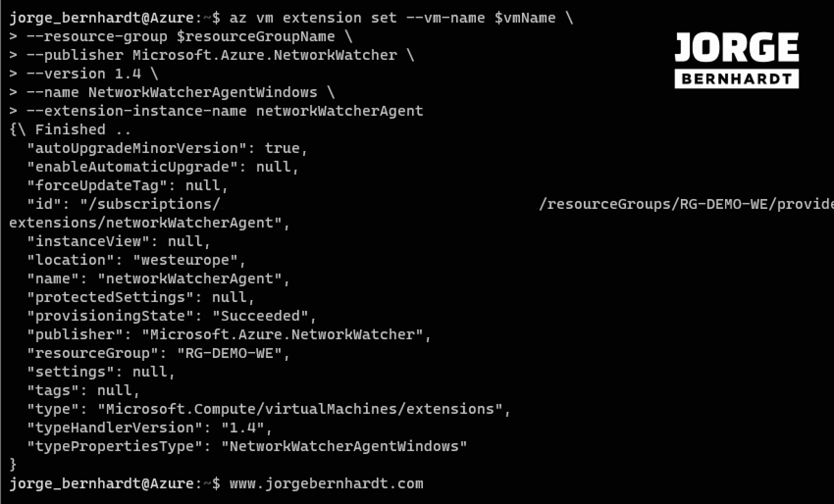Click the "typeHandlerVersion" key

pos(114,428)
